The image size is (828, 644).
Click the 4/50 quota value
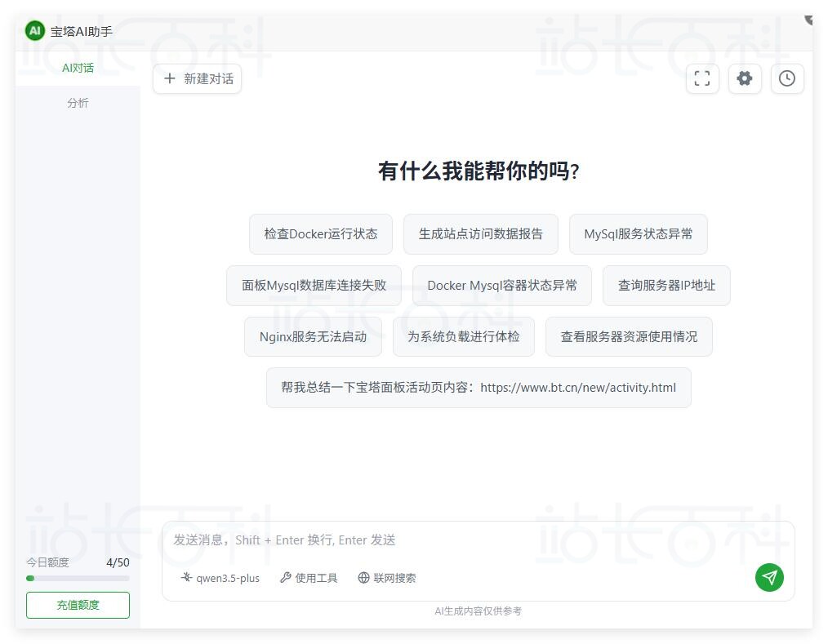pos(118,562)
